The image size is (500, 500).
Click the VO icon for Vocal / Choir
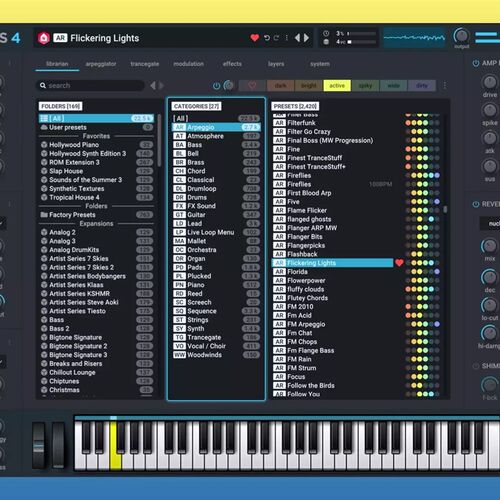179,346
